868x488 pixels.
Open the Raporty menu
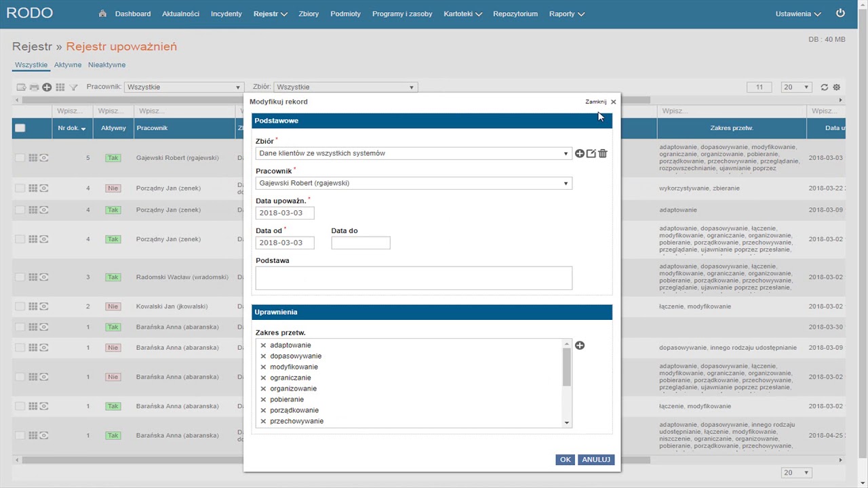[x=567, y=14]
